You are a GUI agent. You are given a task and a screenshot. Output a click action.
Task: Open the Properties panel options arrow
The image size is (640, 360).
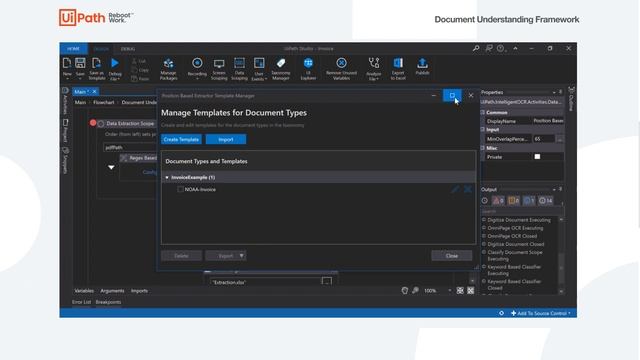tap(554, 92)
